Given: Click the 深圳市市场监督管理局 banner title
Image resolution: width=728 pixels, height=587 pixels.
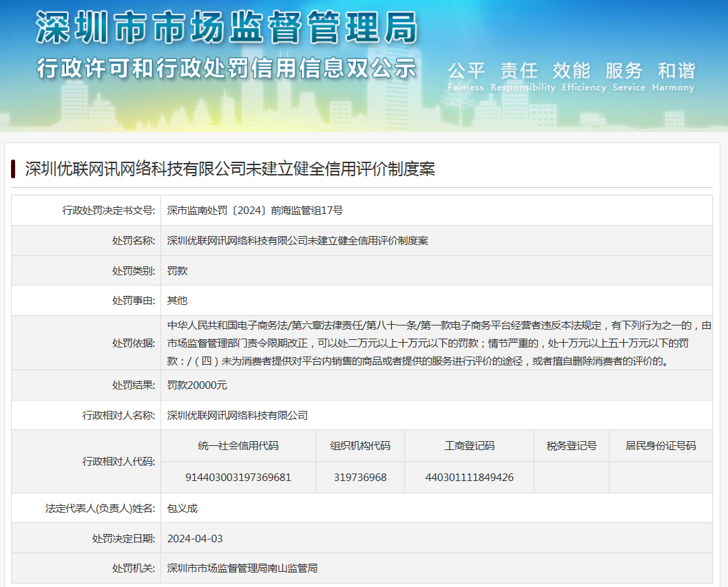Looking at the screenshot, I should pyautogui.click(x=227, y=29).
